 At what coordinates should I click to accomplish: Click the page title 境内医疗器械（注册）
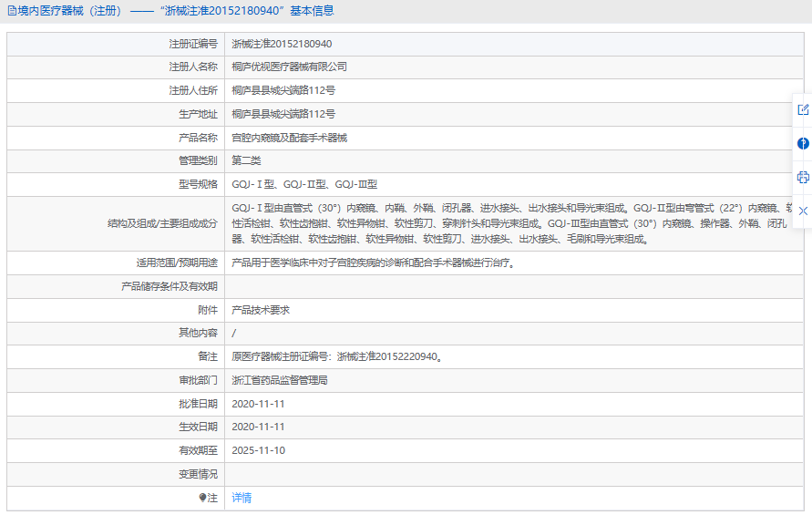pos(69,11)
